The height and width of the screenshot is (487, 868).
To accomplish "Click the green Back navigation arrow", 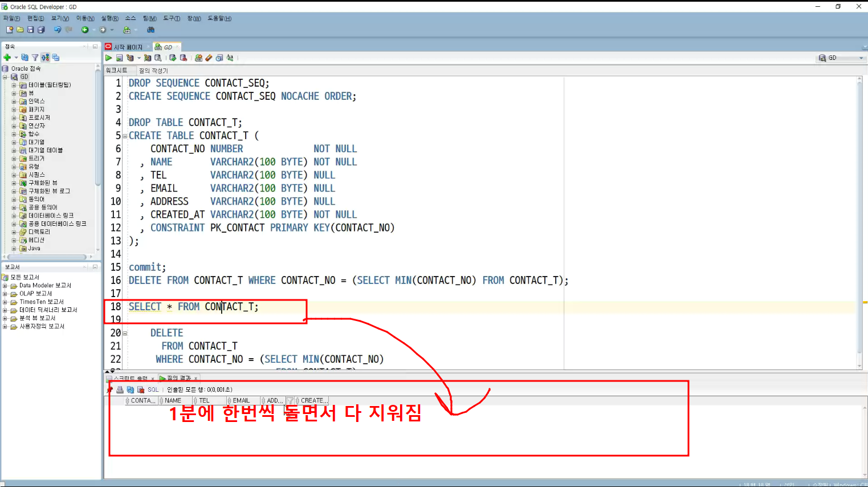I will point(85,30).
